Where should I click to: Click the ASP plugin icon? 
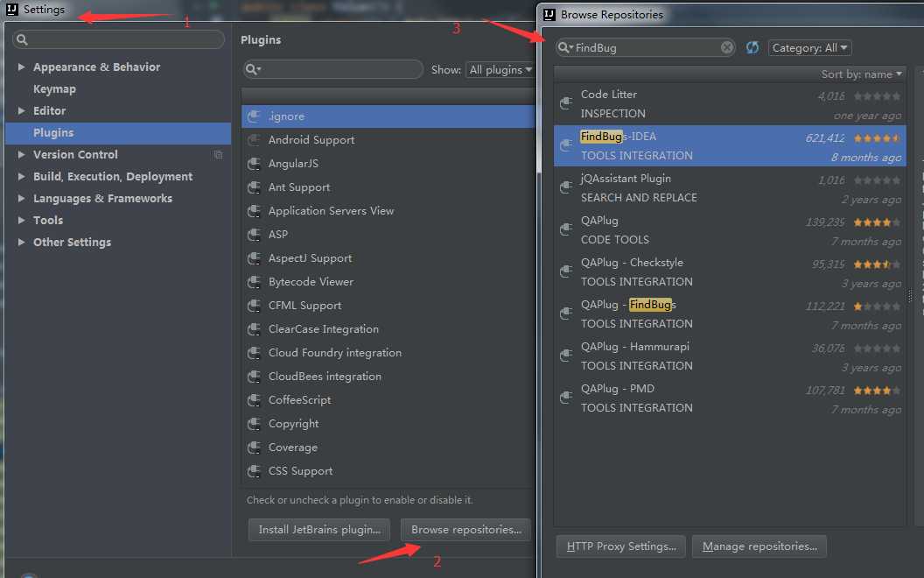(254, 234)
